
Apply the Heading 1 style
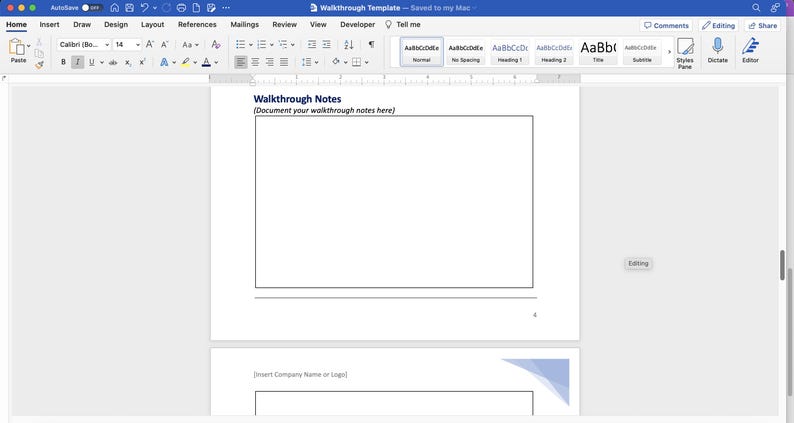pyautogui.click(x=510, y=52)
